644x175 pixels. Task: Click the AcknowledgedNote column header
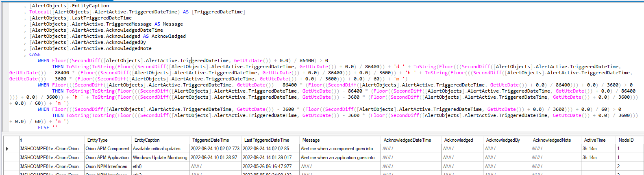(555, 140)
